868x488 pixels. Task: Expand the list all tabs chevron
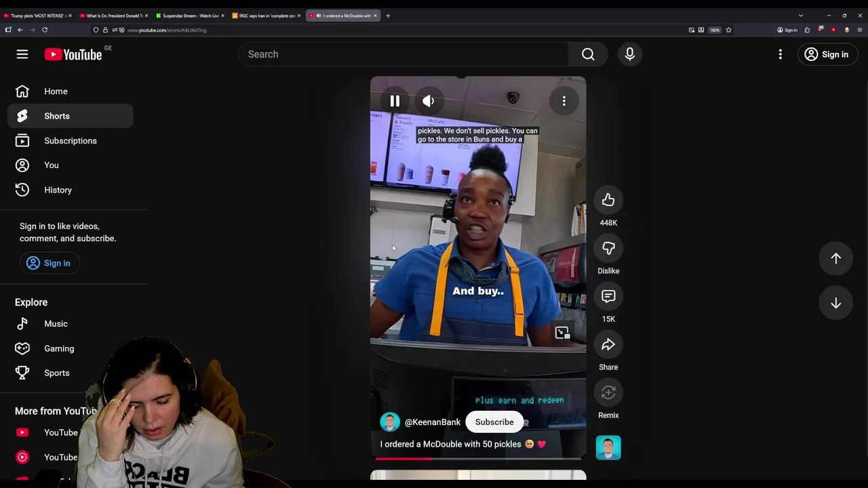pos(801,16)
